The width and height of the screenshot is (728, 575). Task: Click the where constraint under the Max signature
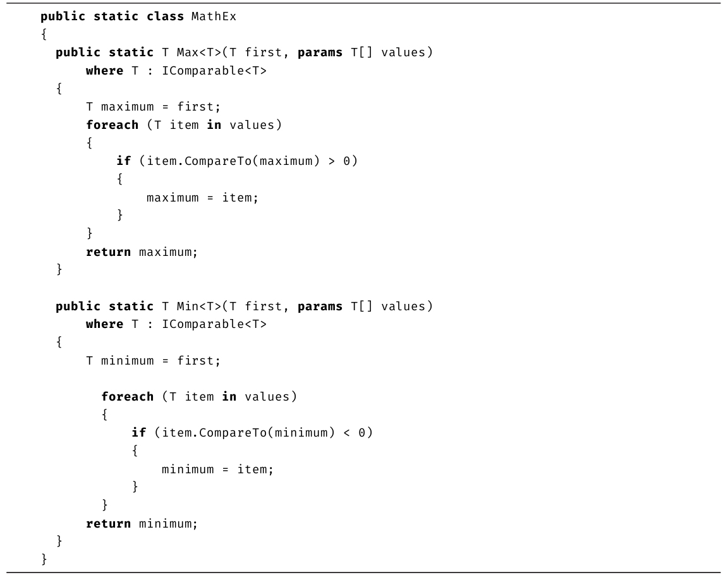pyautogui.click(x=176, y=71)
